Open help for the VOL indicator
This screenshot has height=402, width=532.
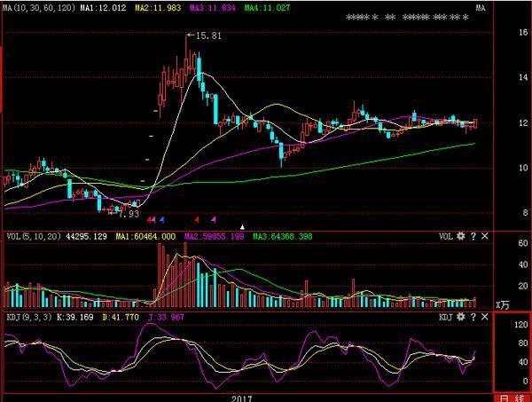473,236
